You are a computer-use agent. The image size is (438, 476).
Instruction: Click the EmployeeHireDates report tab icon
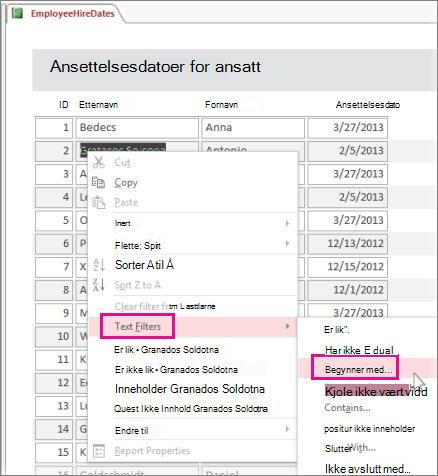tap(17, 13)
